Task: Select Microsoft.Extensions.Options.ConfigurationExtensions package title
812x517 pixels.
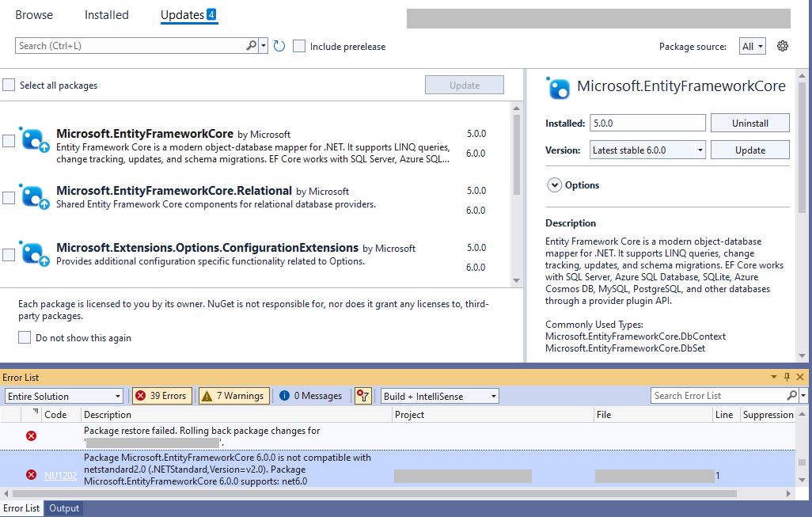Action: coord(207,248)
